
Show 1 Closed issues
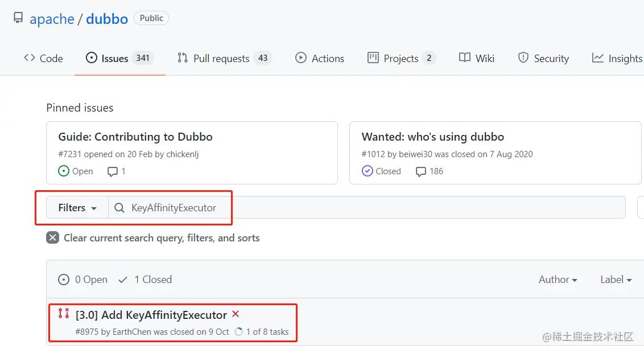145,280
